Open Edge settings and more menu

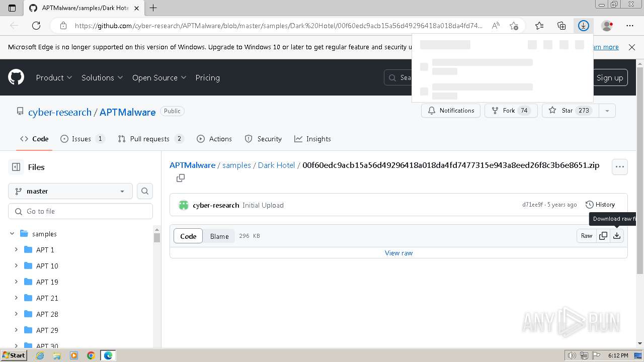coord(630,26)
